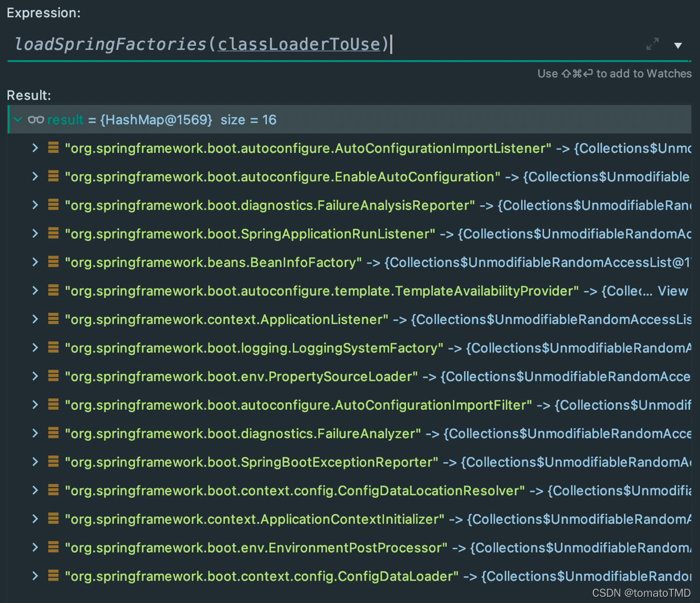Expand the ApplicationContextInitializer entry
The image size is (700, 603).
click(35, 519)
